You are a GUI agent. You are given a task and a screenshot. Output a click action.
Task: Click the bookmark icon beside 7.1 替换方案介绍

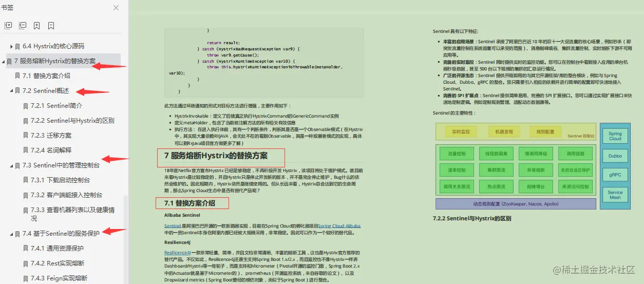coord(17,76)
